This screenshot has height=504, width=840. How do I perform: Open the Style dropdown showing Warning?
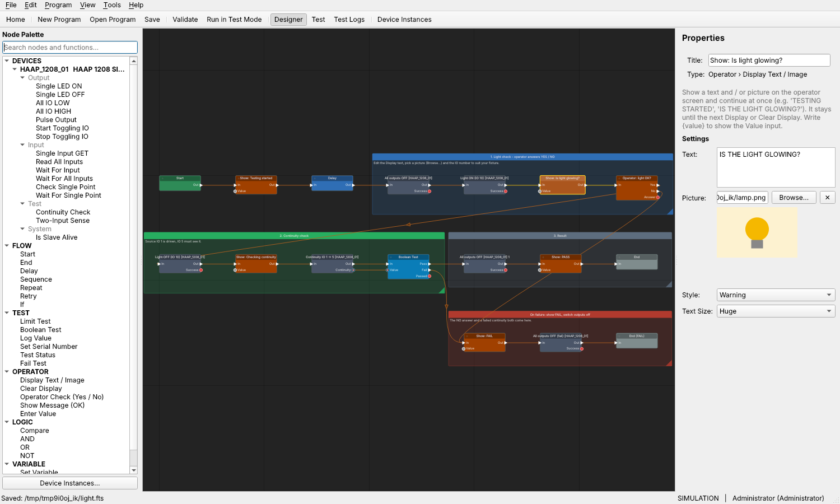776,295
